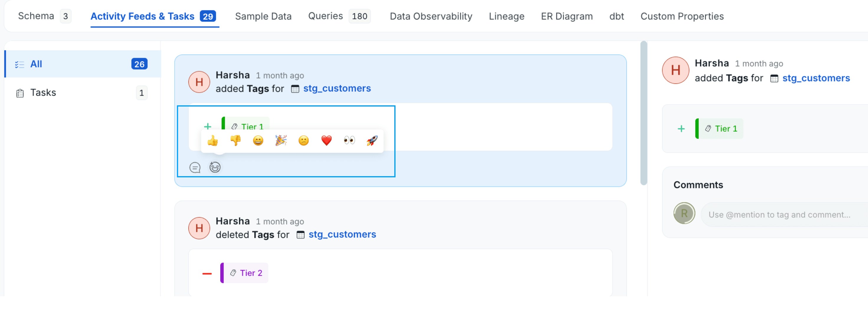This screenshot has width=868, height=329.
Task: Select the All feeds filter
Action: (36, 64)
